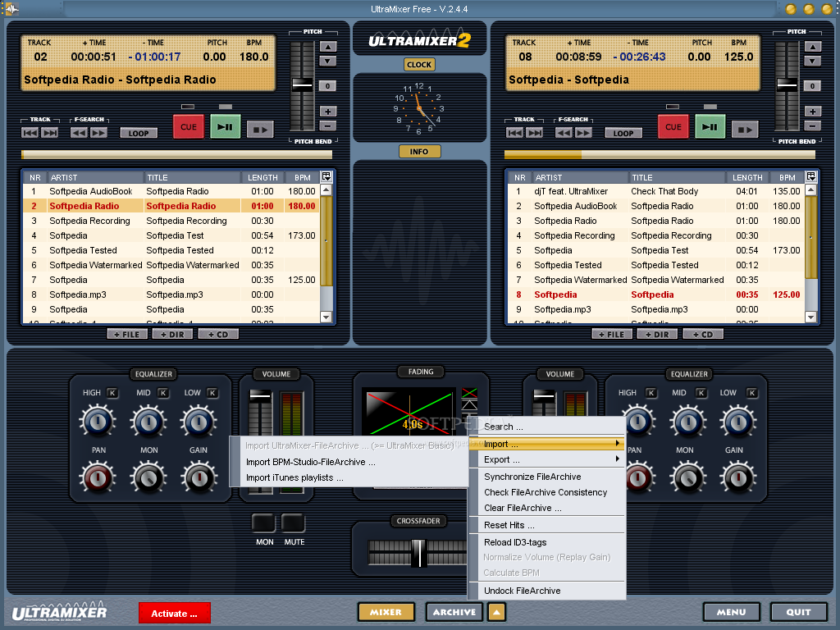Select Import iTunes playlists ...
840x630 pixels.
point(349,477)
